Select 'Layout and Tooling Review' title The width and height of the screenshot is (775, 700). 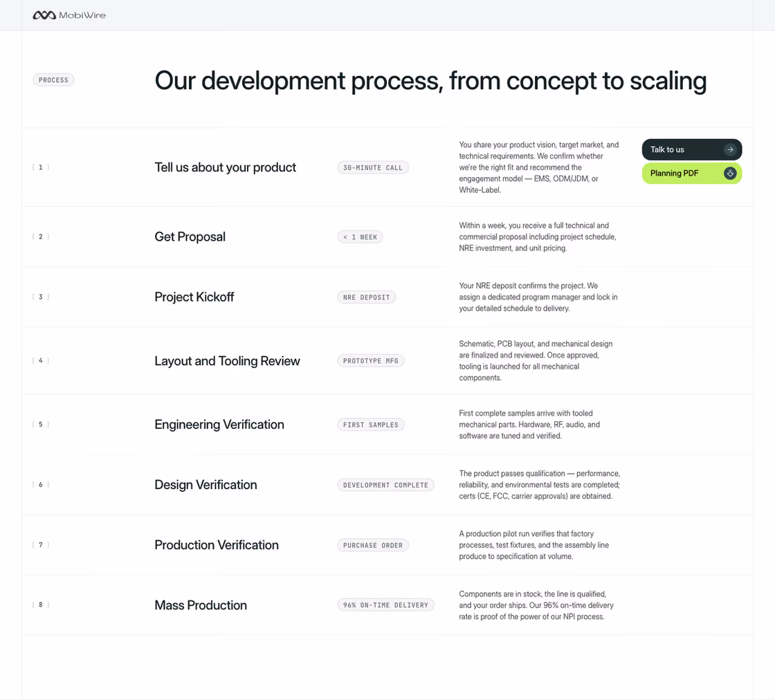pyautogui.click(x=228, y=361)
